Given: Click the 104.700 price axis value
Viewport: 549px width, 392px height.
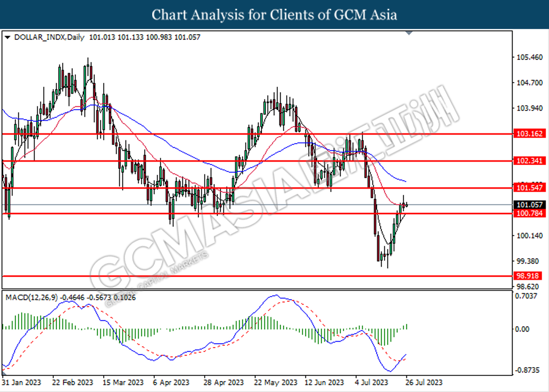Looking at the screenshot, I should (529, 83).
